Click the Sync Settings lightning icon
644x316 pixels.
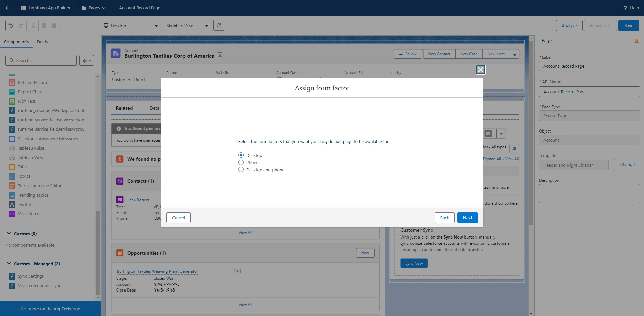[12, 276]
